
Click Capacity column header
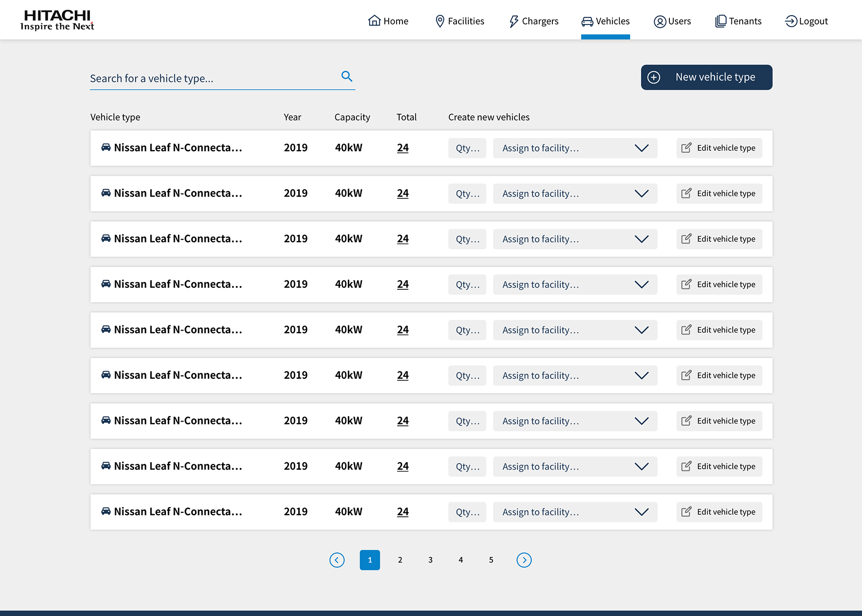click(x=352, y=117)
